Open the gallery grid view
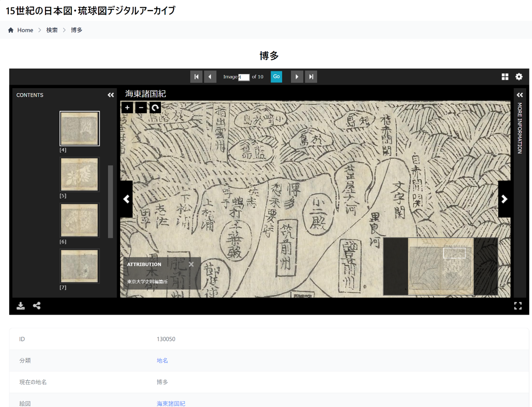This screenshot has width=532, height=407. [505, 77]
